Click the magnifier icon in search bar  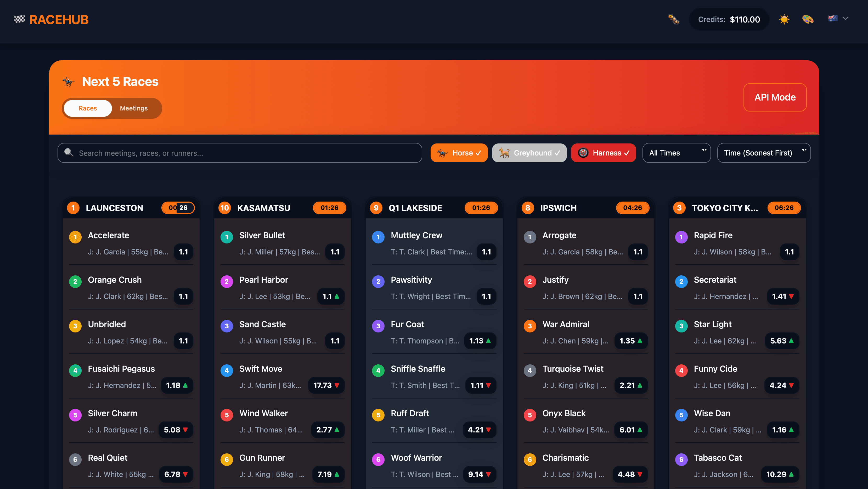tap(69, 152)
